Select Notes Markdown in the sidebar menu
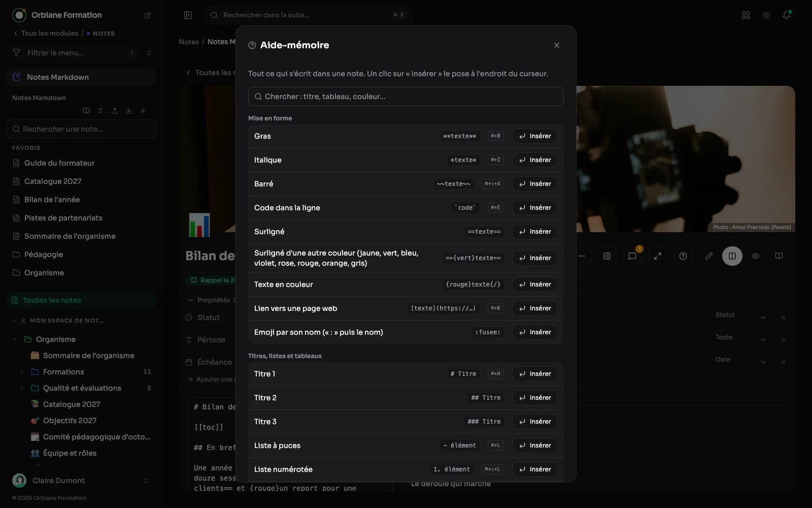 [x=81, y=77]
